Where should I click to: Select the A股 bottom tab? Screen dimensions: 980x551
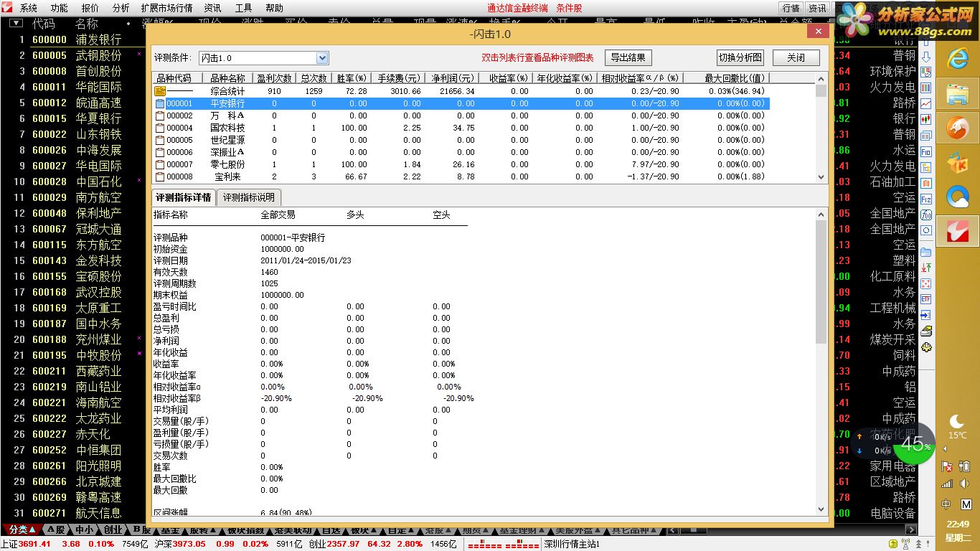coord(57,530)
